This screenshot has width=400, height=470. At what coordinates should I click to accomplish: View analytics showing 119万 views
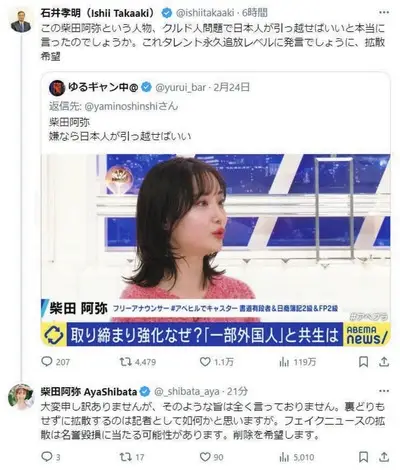(x=284, y=362)
